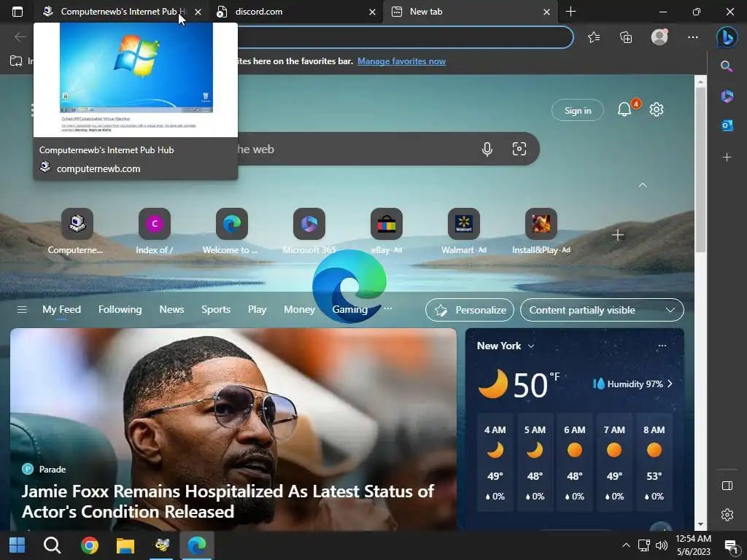This screenshot has height=560, width=747.
Task: Add a sidebar app with plus icon
Action: [727, 157]
